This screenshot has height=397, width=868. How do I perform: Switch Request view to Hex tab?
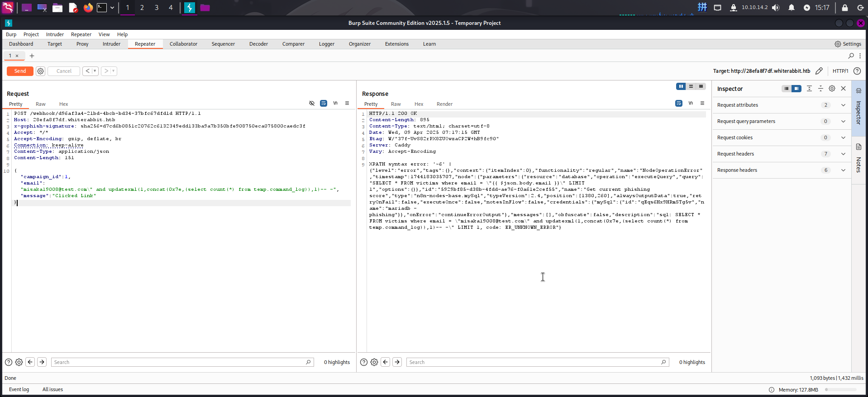[64, 104]
